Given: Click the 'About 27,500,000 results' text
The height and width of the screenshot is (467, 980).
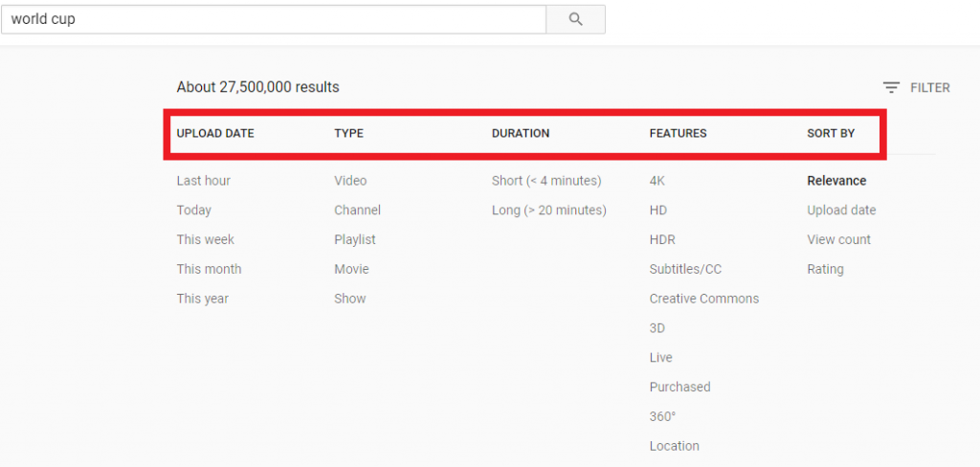Looking at the screenshot, I should point(258,87).
